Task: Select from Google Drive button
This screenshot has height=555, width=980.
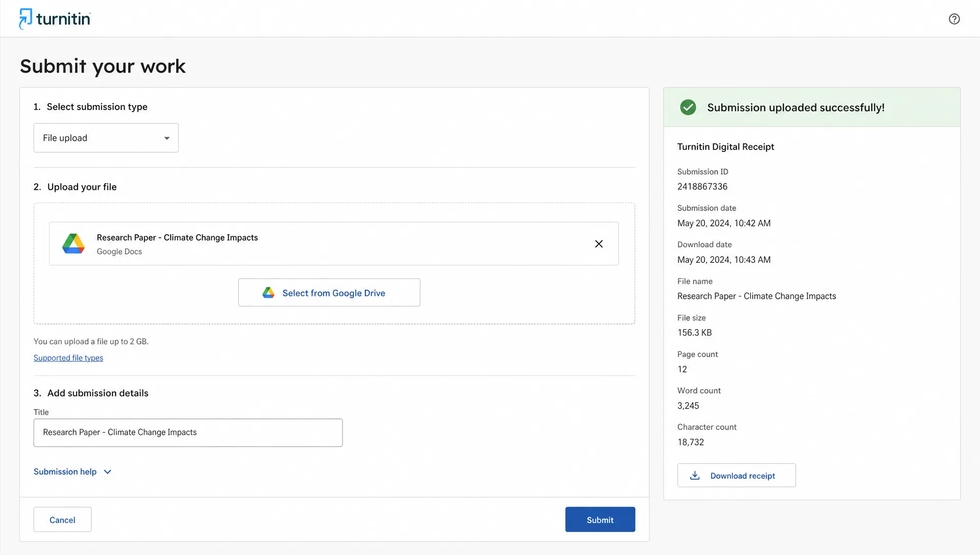Action: [329, 293]
